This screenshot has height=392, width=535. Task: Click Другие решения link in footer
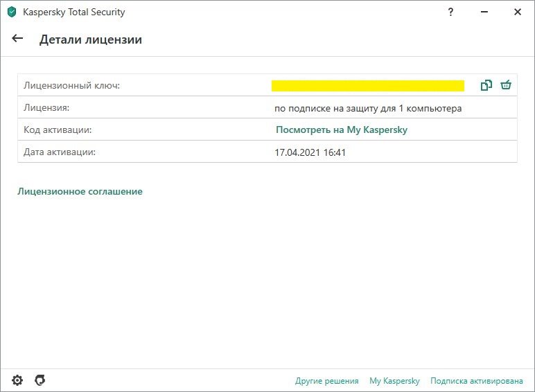tap(326, 381)
